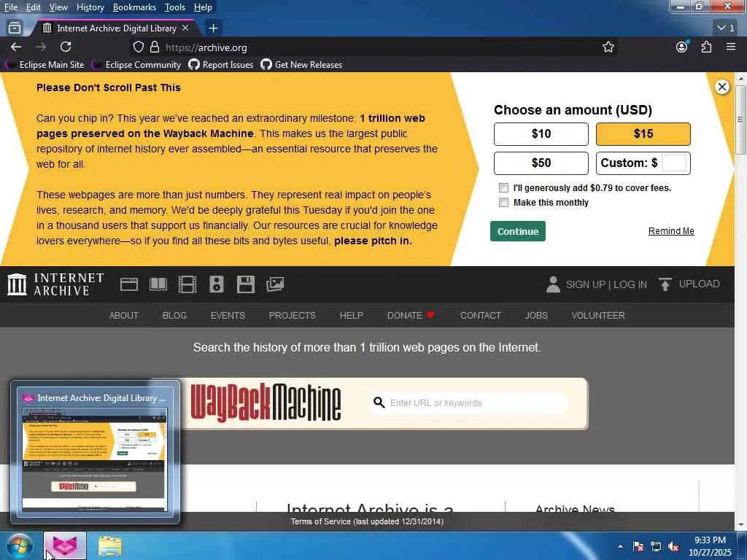Open the browser tab overview icon

(x=15, y=28)
